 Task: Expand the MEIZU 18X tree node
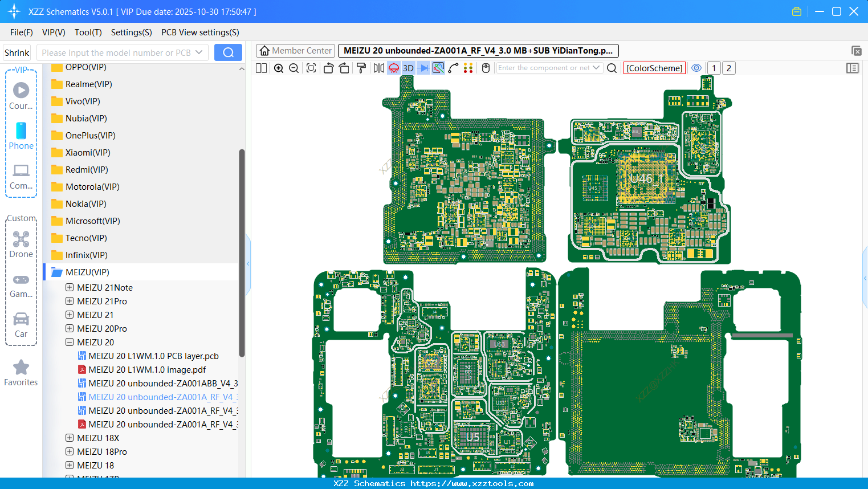point(70,438)
